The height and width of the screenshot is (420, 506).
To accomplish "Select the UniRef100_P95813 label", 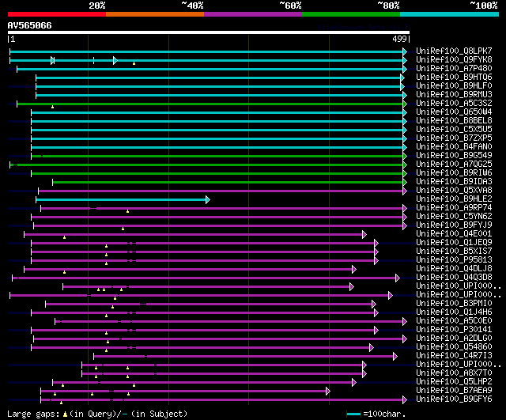I will (454, 260).
